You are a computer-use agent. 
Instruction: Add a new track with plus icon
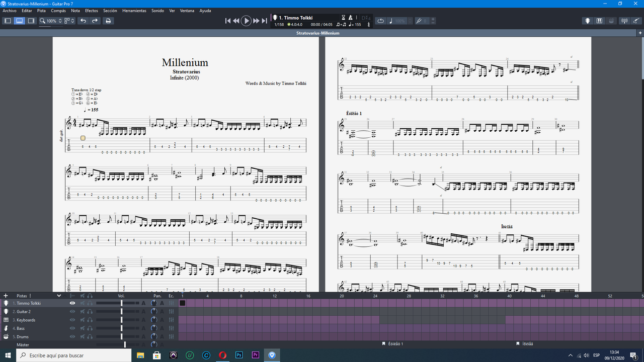[x=6, y=296]
